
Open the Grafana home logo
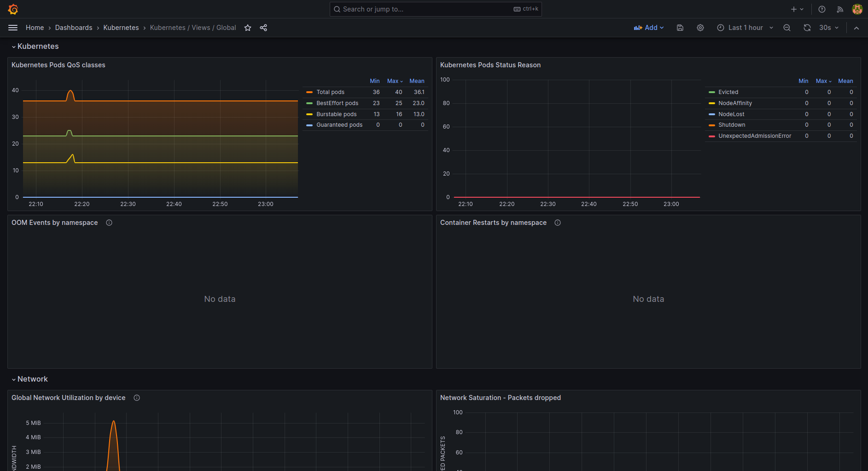tap(13, 9)
